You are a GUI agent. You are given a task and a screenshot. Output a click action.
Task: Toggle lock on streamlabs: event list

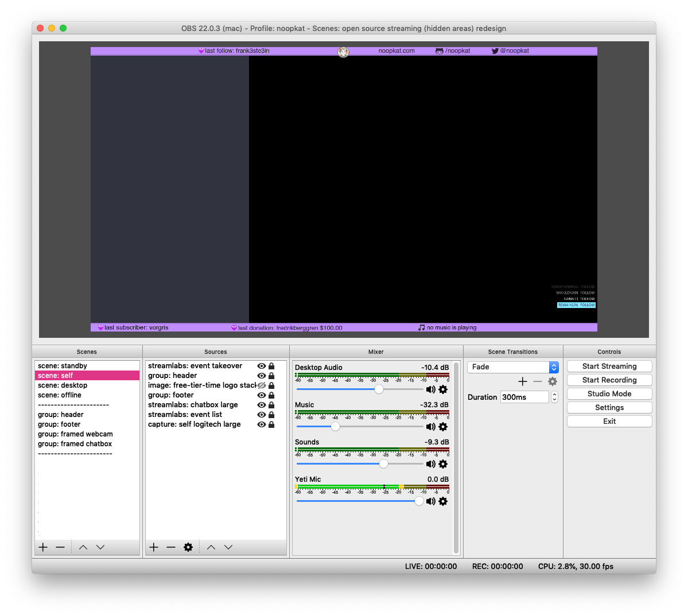(271, 415)
